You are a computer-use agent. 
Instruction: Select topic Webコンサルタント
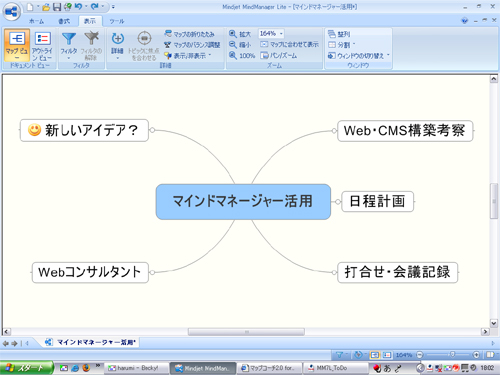(90, 272)
